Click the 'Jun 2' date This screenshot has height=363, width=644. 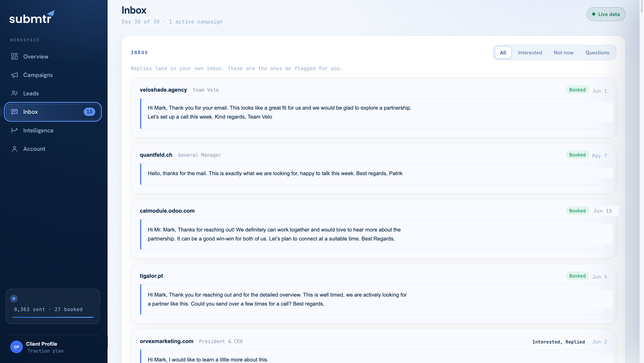point(599,342)
